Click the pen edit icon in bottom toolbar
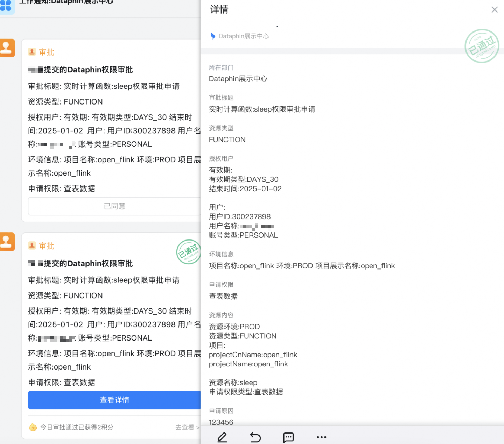 [x=222, y=437]
